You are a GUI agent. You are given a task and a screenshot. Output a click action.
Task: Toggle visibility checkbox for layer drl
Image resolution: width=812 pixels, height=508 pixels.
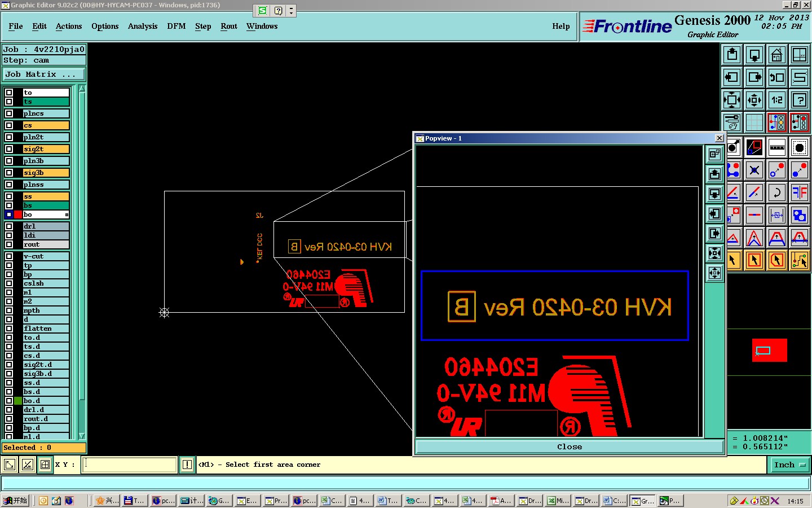[9, 226]
